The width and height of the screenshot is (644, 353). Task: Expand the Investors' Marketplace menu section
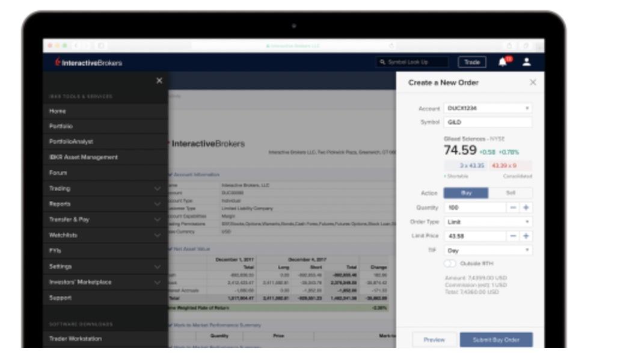coord(105,282)
